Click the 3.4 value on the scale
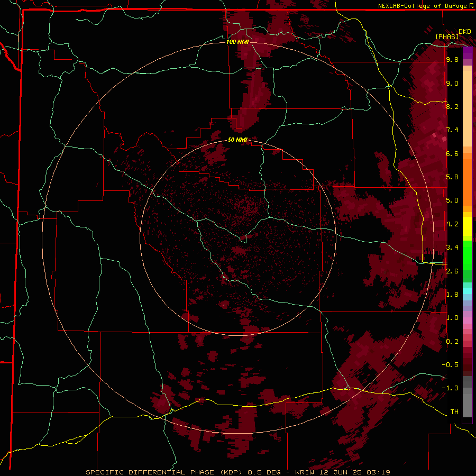 pos(452,248)
